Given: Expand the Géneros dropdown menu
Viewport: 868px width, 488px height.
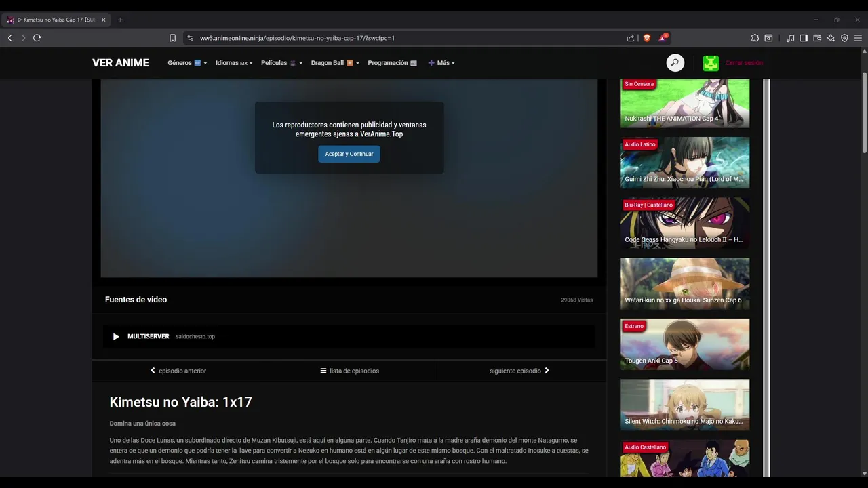Looking at the screenshot, I should click(x=187, y=63).
